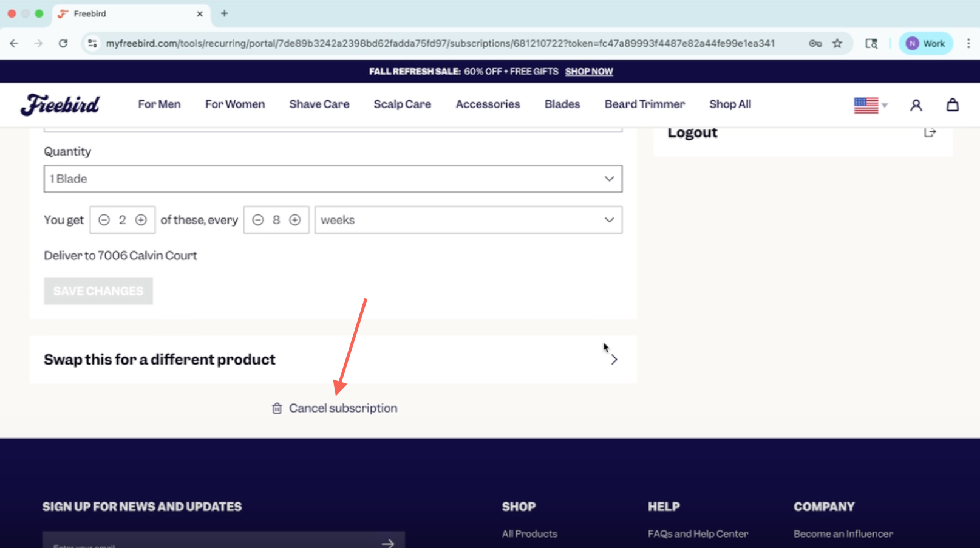Click the SHOP NOW sale banner link
The height and width of the screenshot is (548, 980).
tap(588, 72)
